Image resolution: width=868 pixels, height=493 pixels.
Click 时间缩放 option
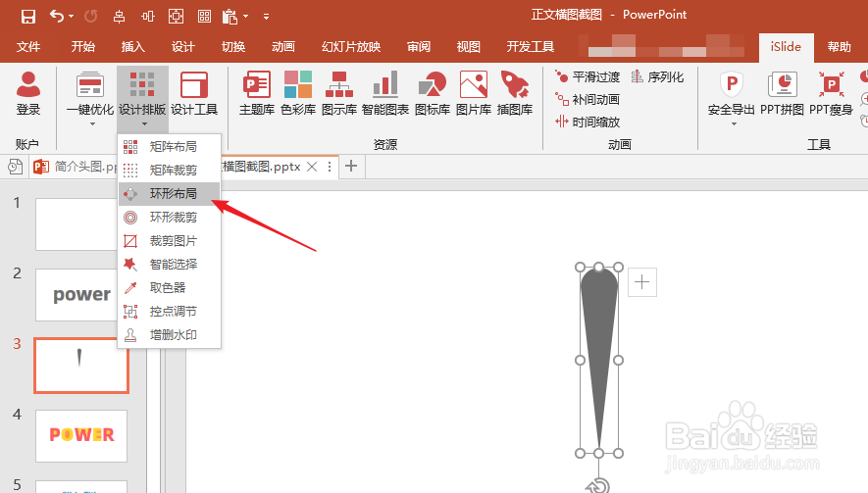587,122
